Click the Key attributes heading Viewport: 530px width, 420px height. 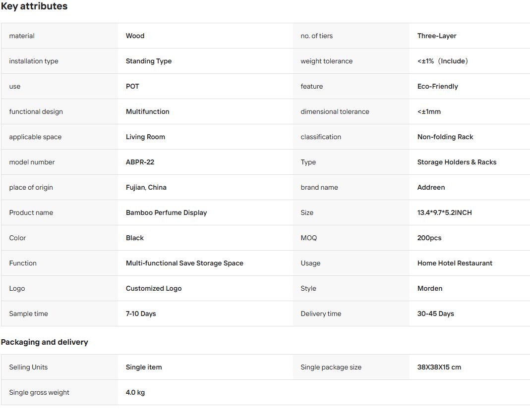(34, 6)
